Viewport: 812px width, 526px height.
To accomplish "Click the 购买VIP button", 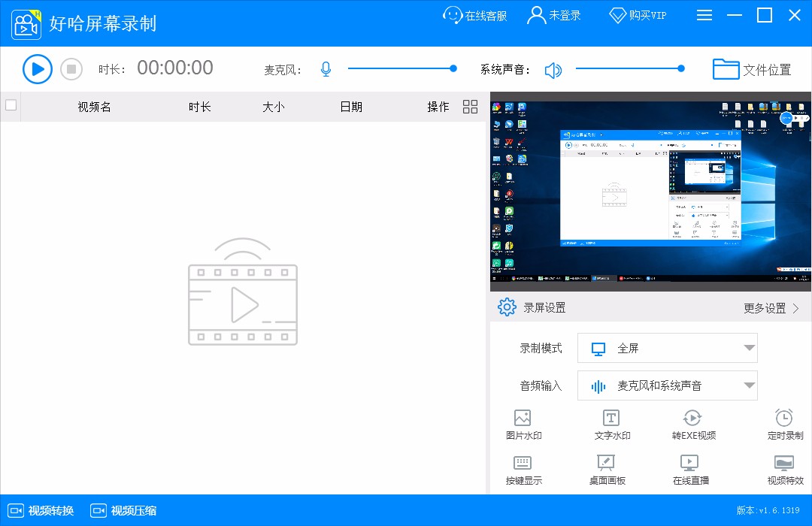I will coord(636,15).
